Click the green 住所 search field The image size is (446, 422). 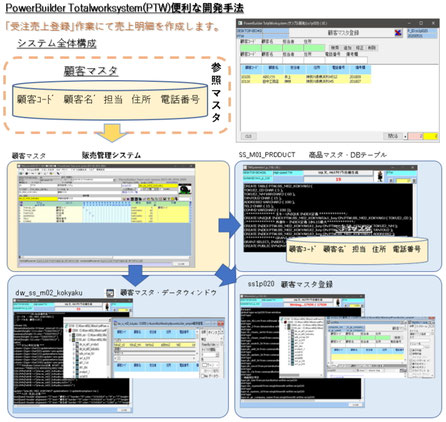click(x=314, y=48)
